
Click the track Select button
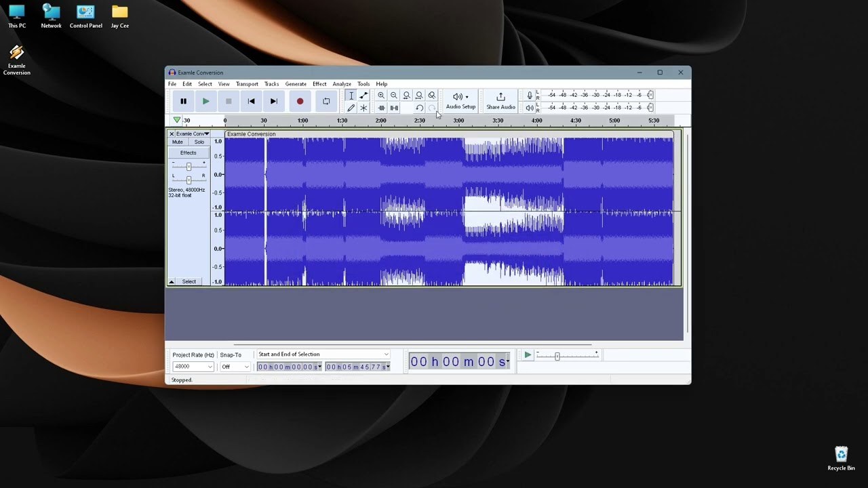point(189,281)
